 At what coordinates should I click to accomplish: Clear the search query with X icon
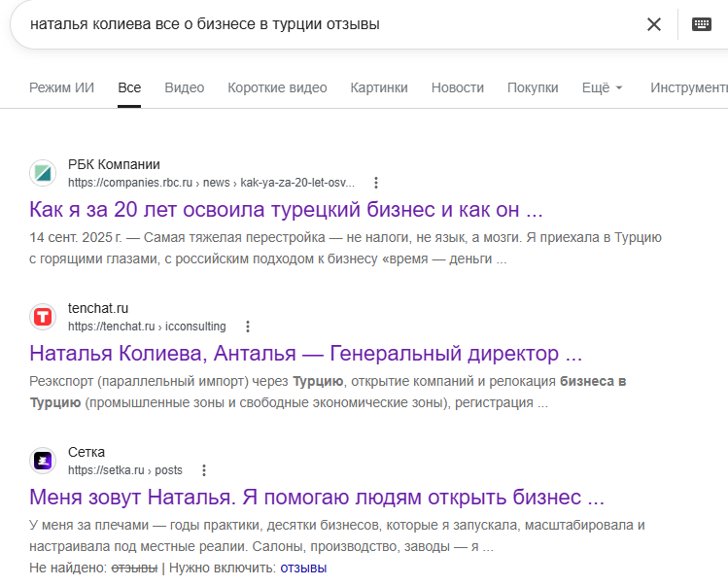(x=654, y=24)
